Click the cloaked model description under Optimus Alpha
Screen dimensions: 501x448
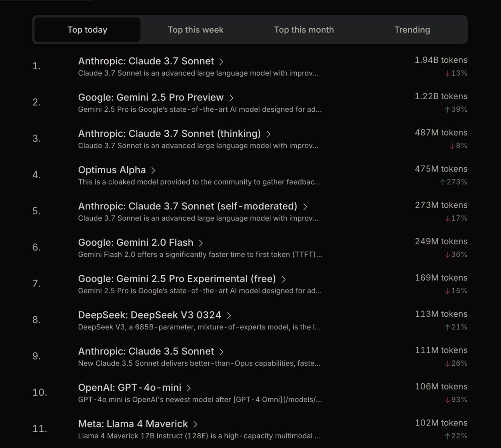pos(199,182)
